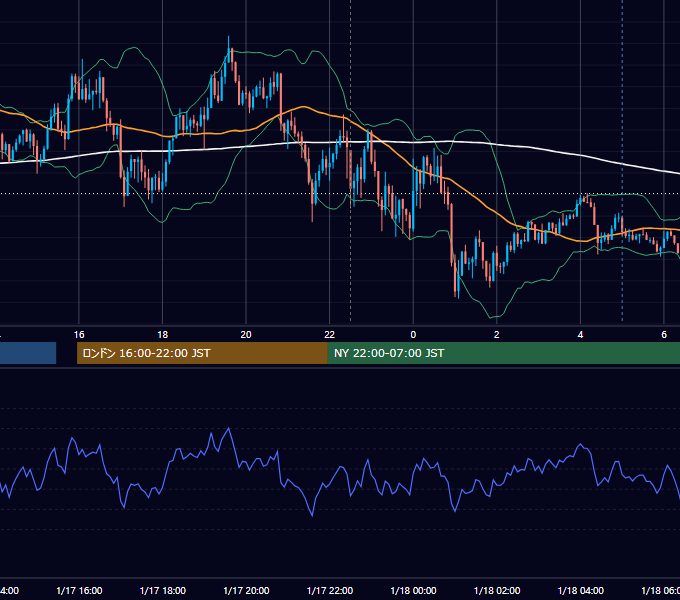Click hour label 18 on upper axis

[163, 335]
